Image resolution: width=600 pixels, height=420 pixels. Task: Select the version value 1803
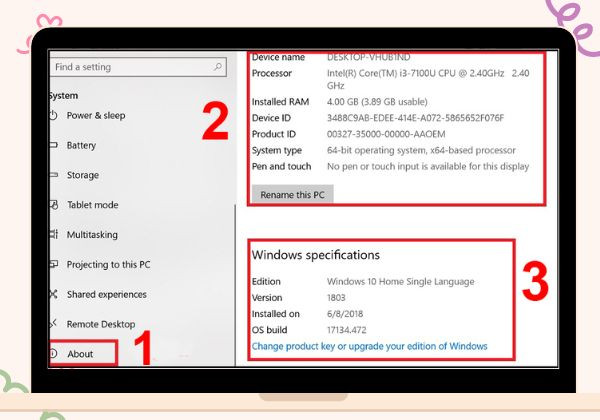click(x=336, y=298)
